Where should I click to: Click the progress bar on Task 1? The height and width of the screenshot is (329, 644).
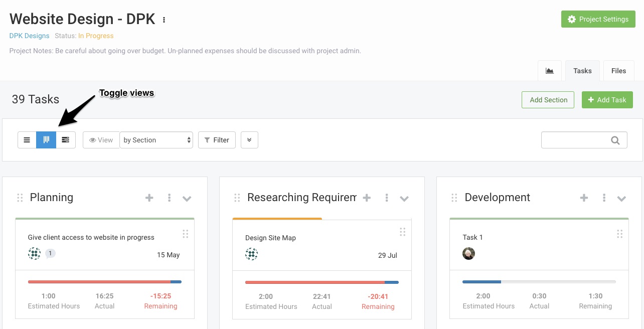[539, 281]
